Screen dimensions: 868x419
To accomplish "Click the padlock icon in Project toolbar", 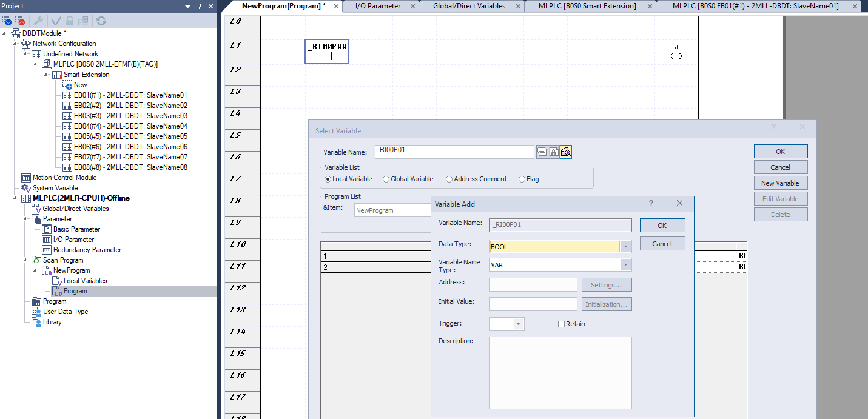I will pos(69,21).
